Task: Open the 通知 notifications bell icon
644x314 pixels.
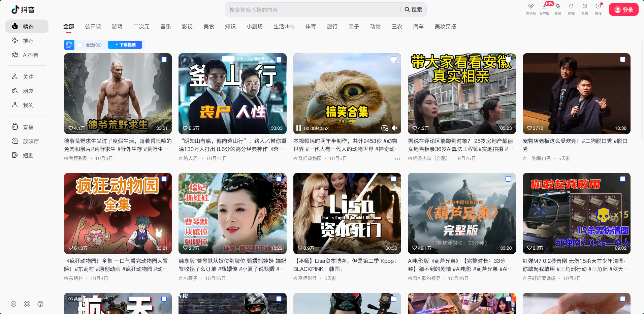Action: tap(571, 6)
